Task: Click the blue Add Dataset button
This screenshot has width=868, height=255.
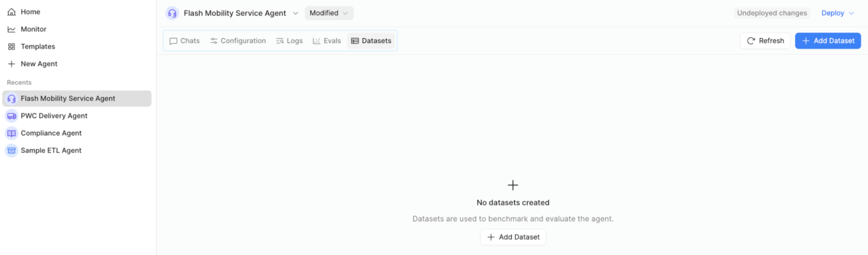Action: tap(827, 41)
